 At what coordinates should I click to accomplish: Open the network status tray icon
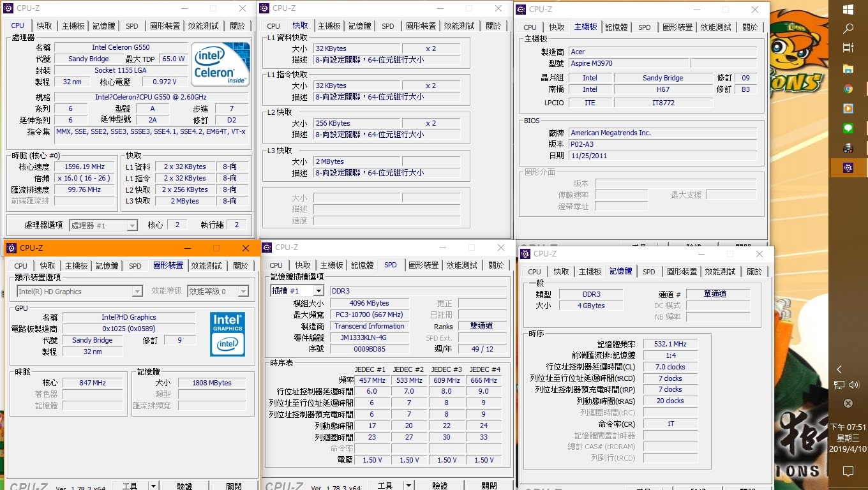pyautogui.click(x=839, y=385)
